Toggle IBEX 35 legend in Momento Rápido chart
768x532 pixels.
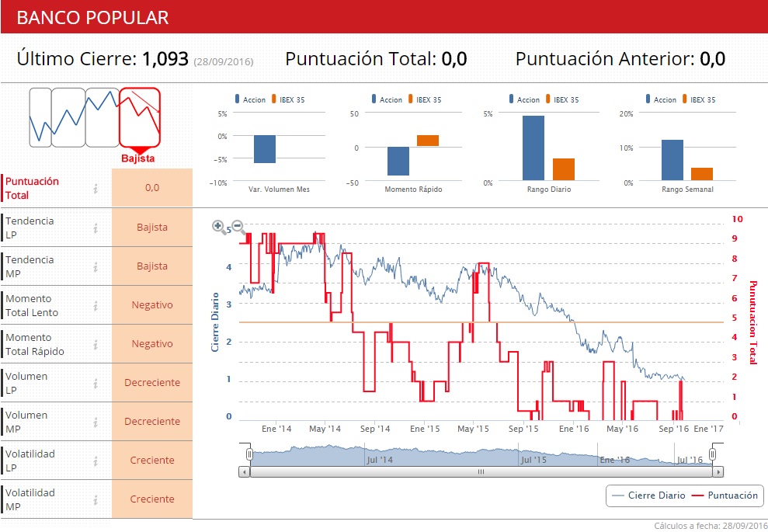pos(425,99)
